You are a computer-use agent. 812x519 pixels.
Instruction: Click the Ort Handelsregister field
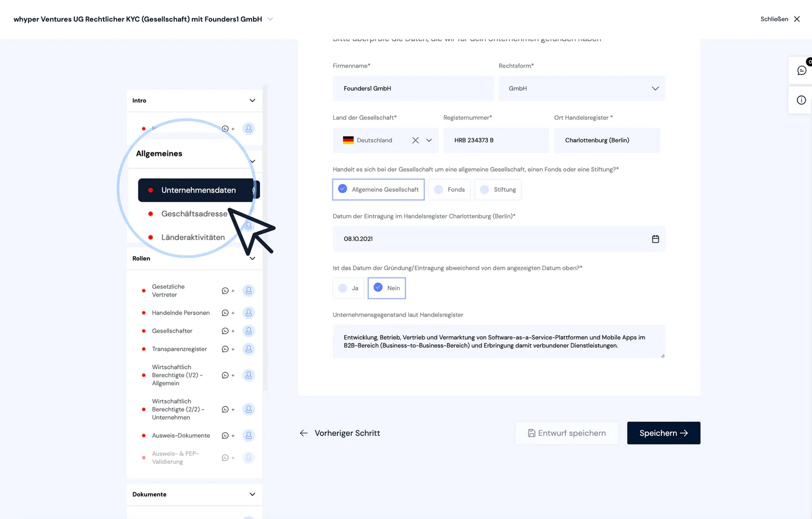pyautogui.click(x=607, y=140)
